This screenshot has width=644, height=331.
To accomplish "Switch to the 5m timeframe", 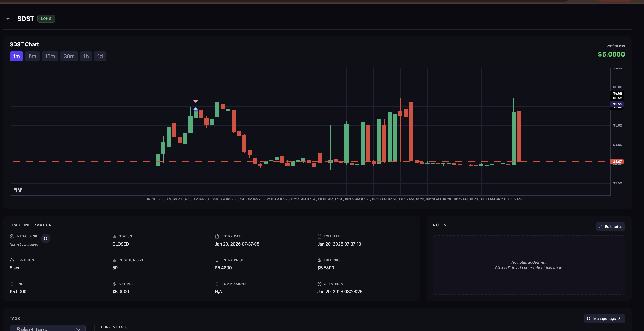I will (32, 56).
